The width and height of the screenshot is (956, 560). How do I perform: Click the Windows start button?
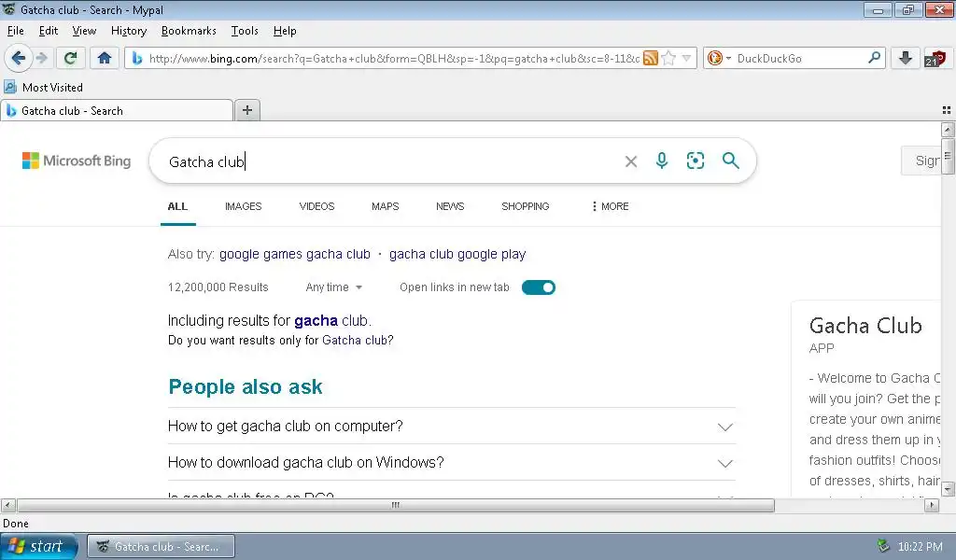pyautogui.click(x=39, y=547)
